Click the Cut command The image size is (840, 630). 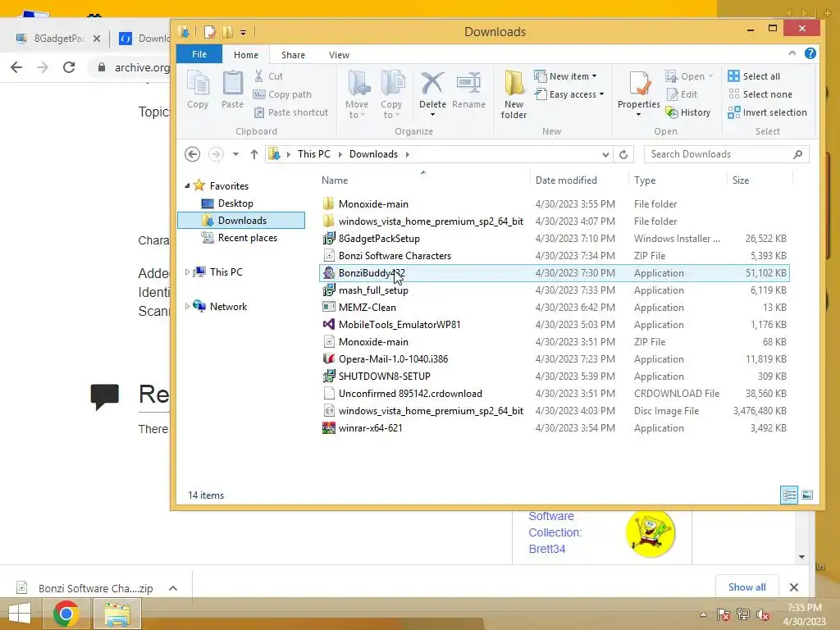(x=268, y=76)
